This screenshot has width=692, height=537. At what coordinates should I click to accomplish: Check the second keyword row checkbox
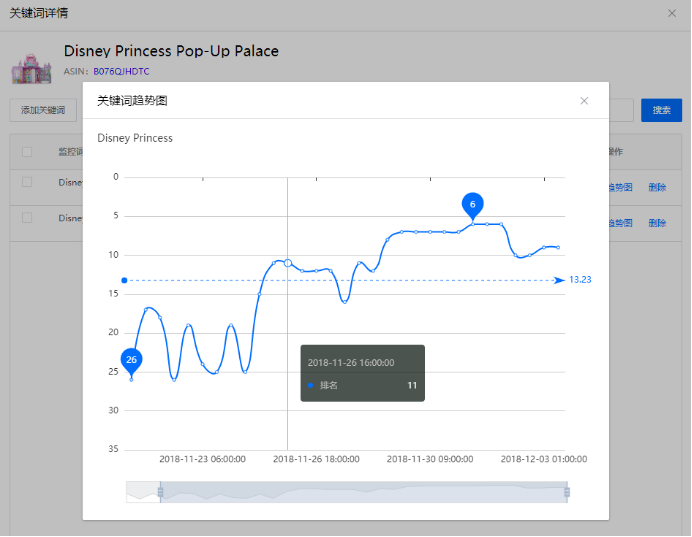click(27, 218)
